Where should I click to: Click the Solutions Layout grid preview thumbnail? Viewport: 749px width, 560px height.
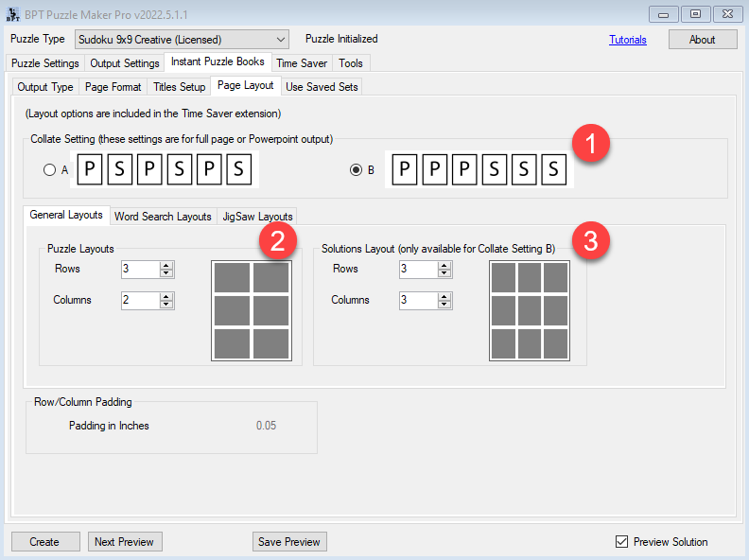(x=530, y=310)
